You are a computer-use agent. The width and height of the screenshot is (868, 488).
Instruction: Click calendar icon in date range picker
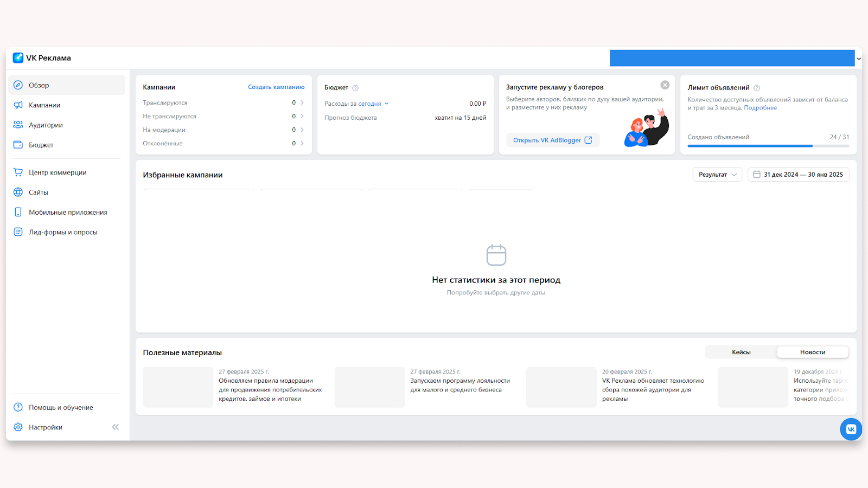(757, 175)
